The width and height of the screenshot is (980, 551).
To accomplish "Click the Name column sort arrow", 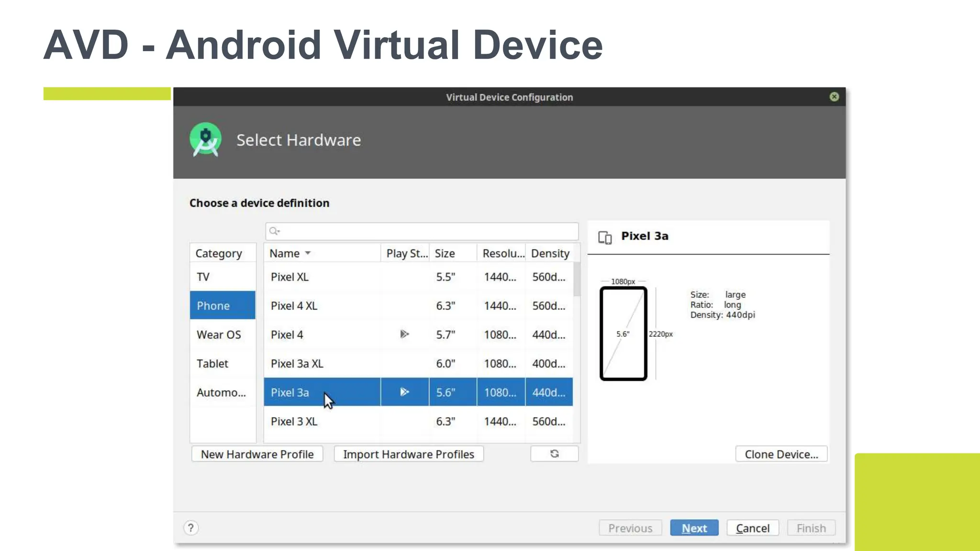I will tap(308, 253).
